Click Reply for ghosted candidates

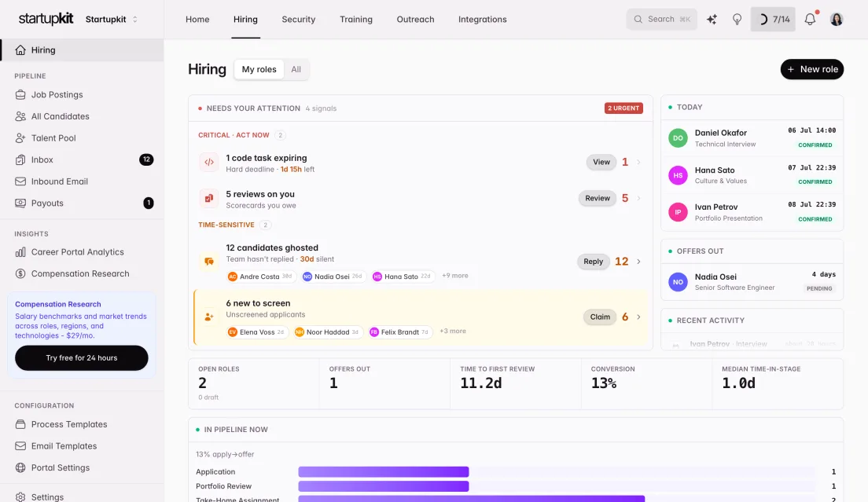pos(593,262)
